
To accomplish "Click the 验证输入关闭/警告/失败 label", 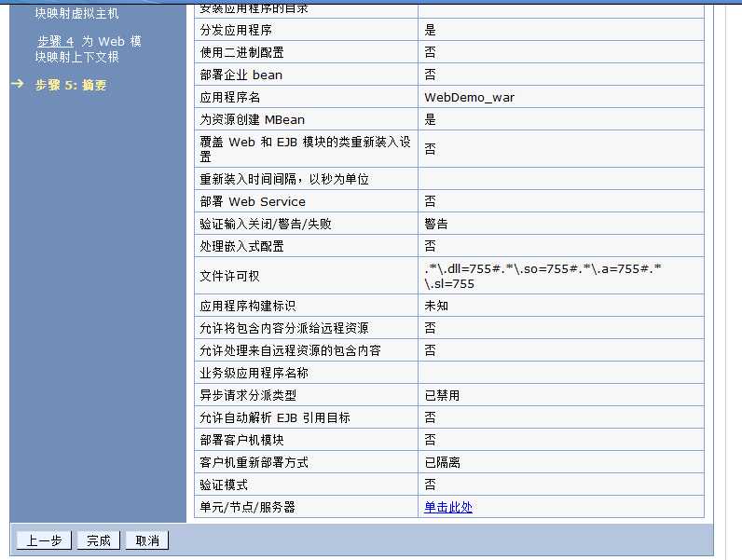I will click(x=265, y=224).
